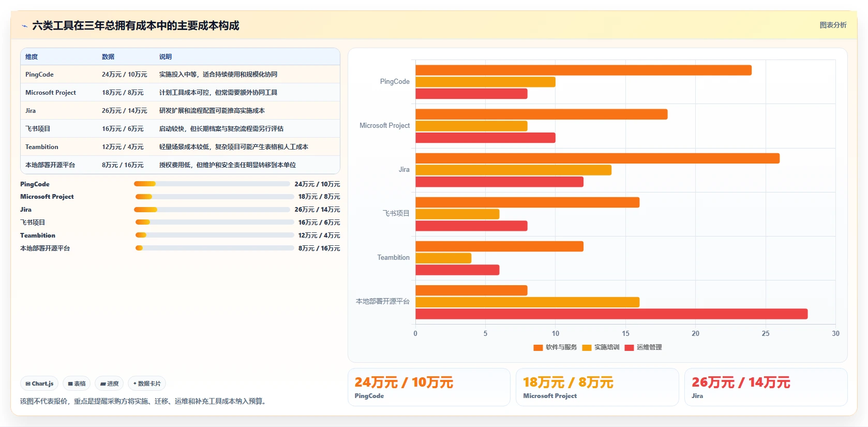Click table value 12万元 / 4万元
868x427 pixels.
tap(123, 147)
